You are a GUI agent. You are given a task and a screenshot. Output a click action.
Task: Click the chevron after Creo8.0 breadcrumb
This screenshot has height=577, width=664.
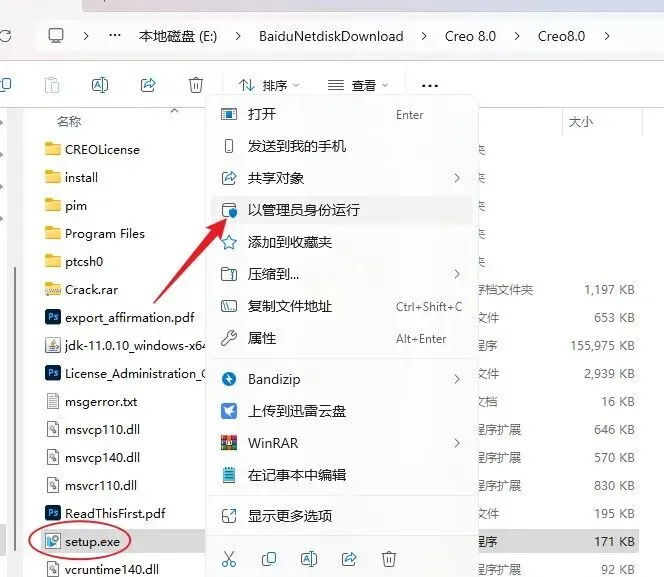tap(607, 36)
